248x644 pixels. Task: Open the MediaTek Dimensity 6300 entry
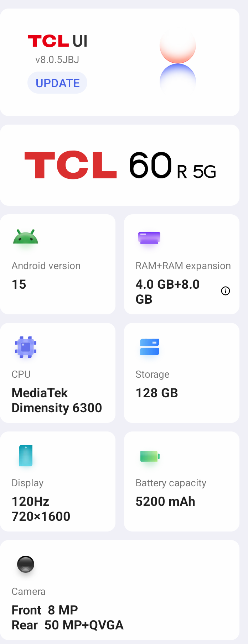pyautogui.click(x=57, y=400)
